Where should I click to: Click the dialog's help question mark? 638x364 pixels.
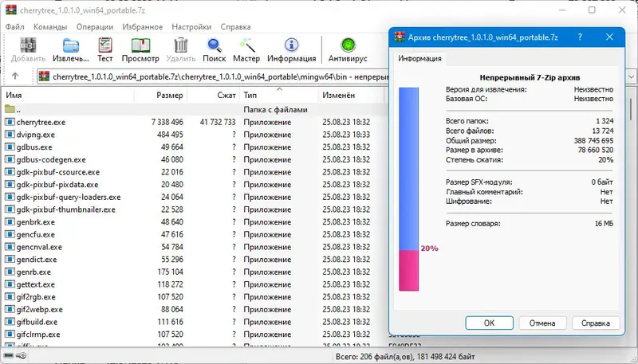tap(580, 37)
